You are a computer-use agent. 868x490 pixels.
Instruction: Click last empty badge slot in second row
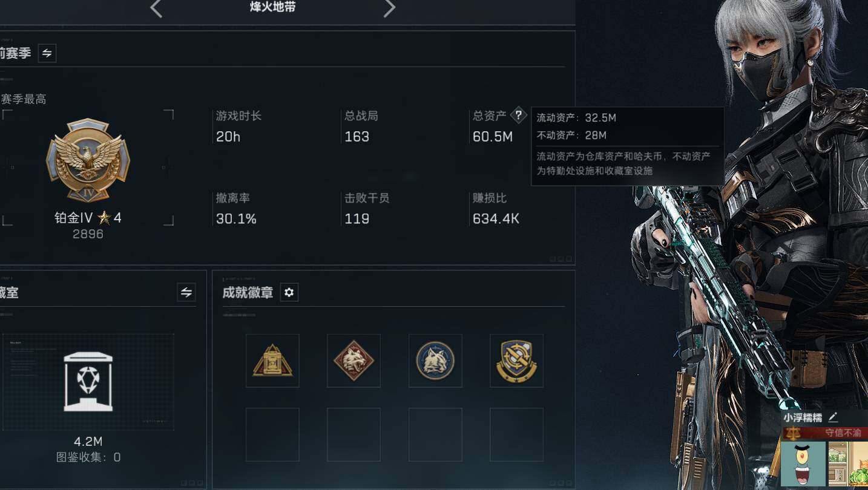[516, 434]
